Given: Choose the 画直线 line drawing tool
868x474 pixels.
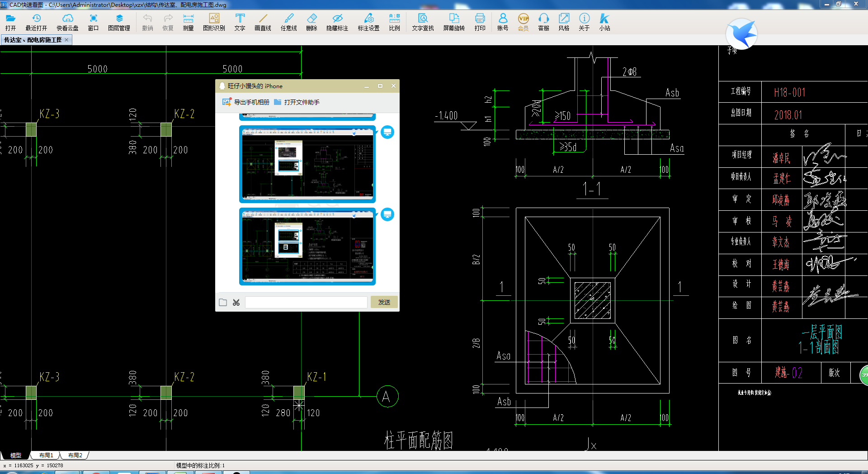Looking at the screenshot, I should click(263, 22).
